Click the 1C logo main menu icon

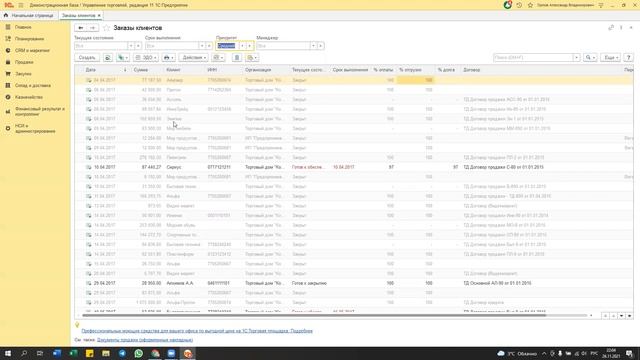click(x=9, y=5)
